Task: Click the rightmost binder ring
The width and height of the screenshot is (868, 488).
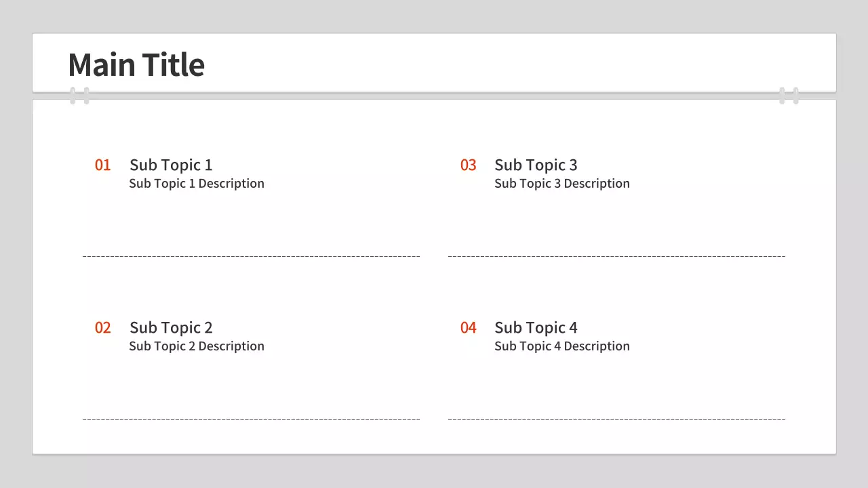Action: click(x=796, y=96)
